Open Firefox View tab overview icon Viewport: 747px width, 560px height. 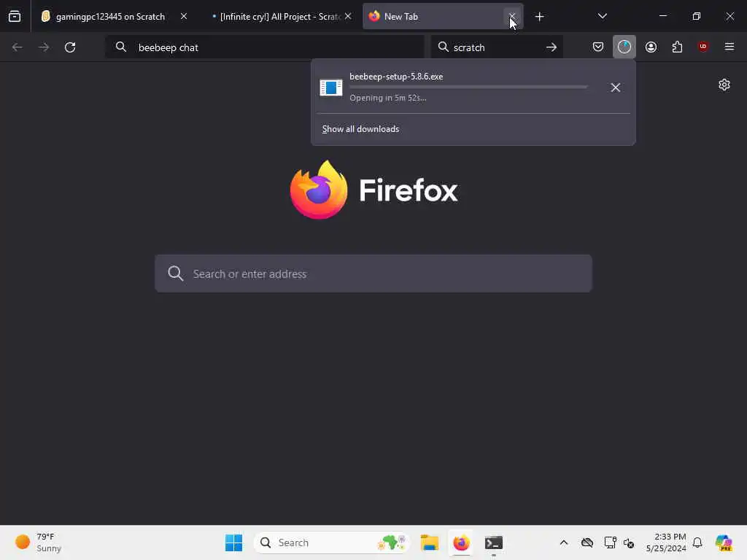click(15, 17)
